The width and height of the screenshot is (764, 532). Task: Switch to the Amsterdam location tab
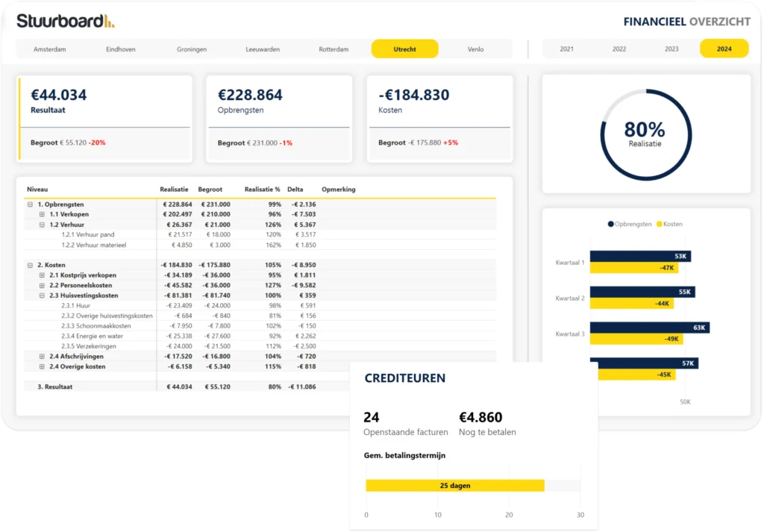pos(51,48)
